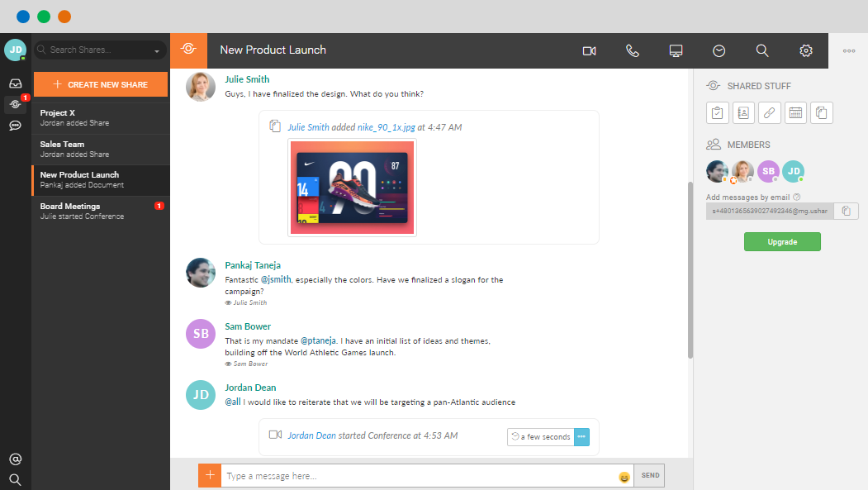Open share settings gear icon
The image size is (868, 490).
[806, 50]
